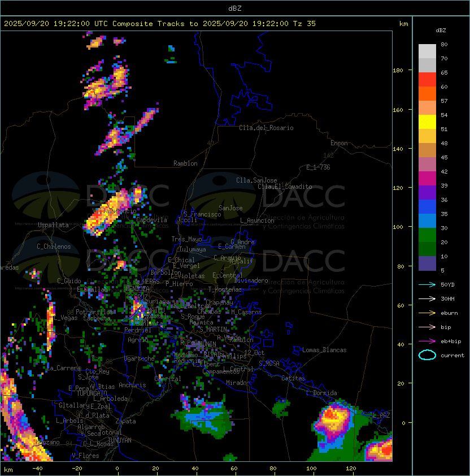The image size is (470, 476).
Task: Click the '180' tick on right km axis
Action: pos(398,71)
